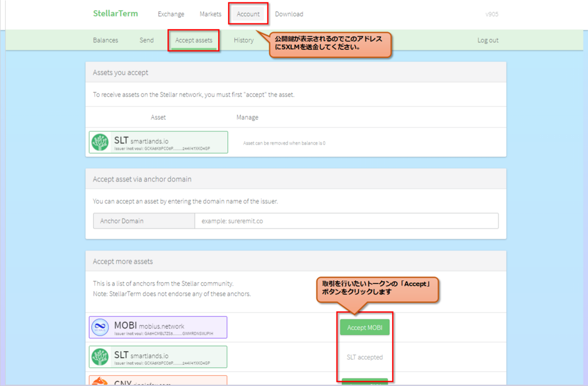Open SLT smartlands.io card under Accept more assets
588x386 pixels.
158,357
